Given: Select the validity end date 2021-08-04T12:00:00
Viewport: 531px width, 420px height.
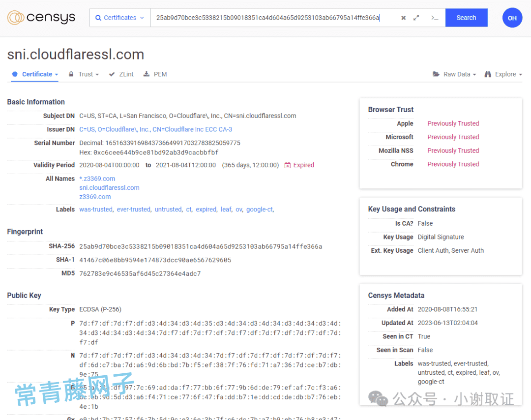Looking at the screenshot, I should [185, 165].
